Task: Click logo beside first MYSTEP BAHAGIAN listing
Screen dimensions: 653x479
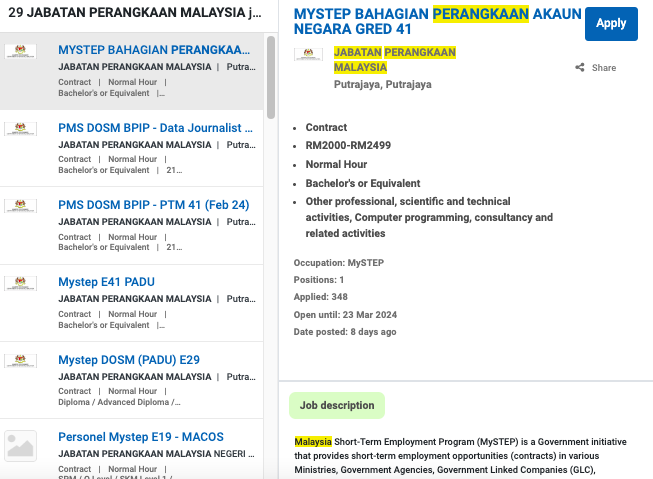Action: (x=21, y=51)
